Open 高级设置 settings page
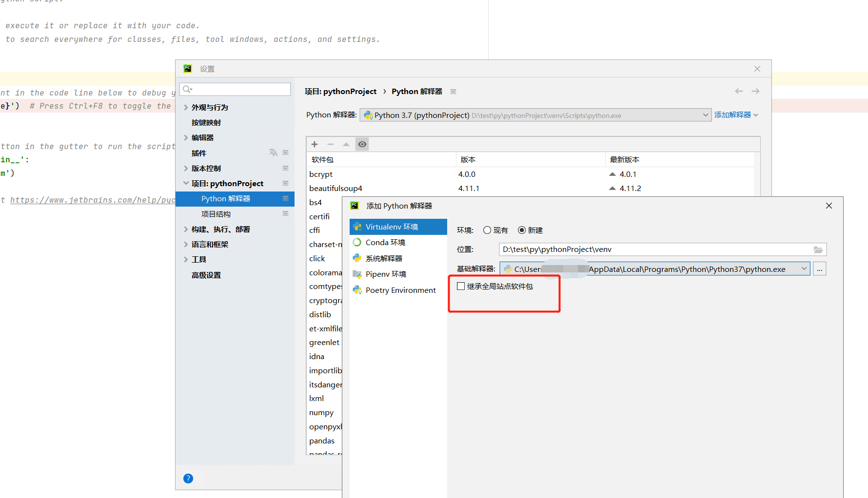The width and height of the screenshot is (868, 498). (206, 275)
